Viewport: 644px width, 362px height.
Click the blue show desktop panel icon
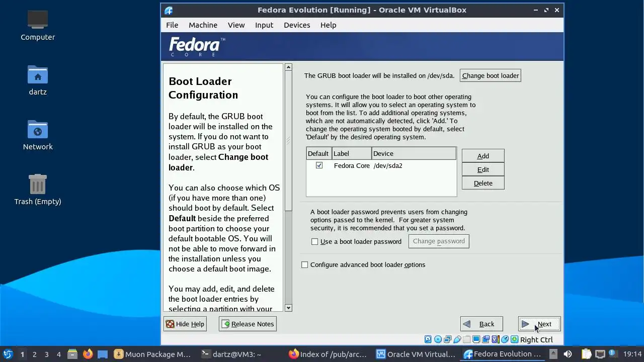coord(103,354)
